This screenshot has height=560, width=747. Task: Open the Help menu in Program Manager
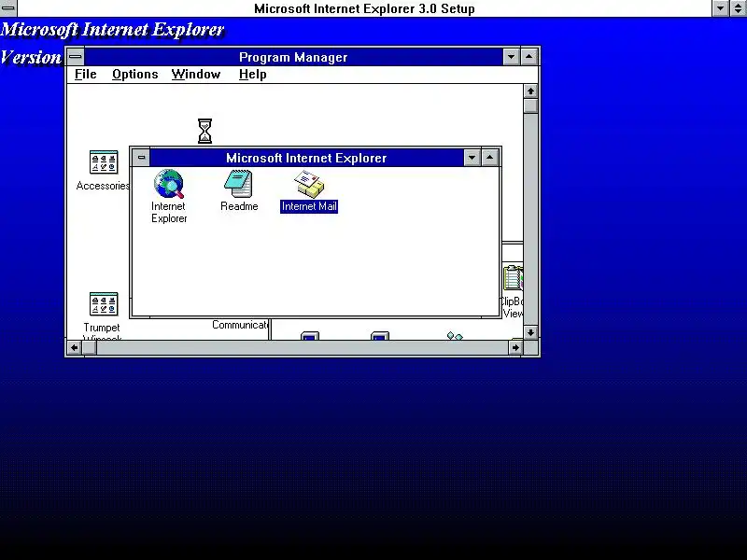(252, 75)
